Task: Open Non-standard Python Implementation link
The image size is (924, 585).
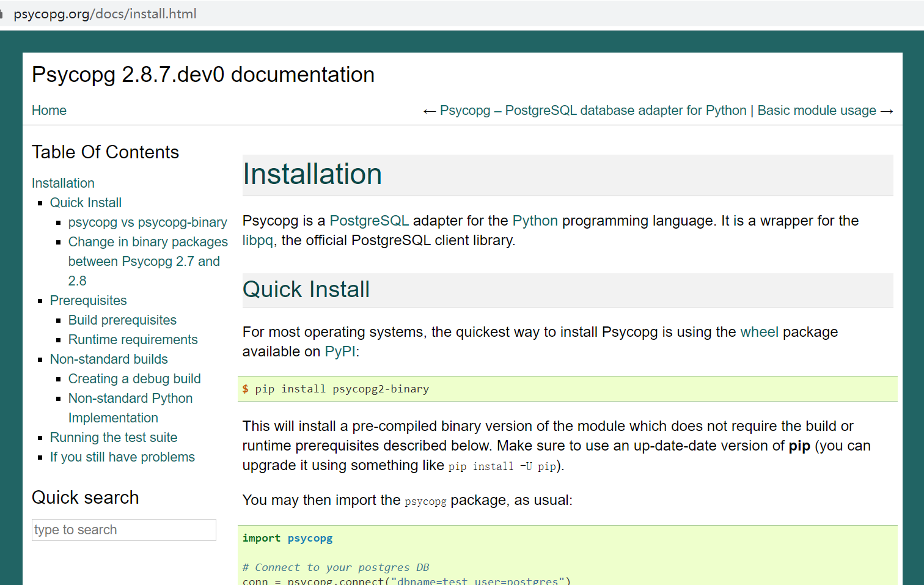Action: [130, 408]
